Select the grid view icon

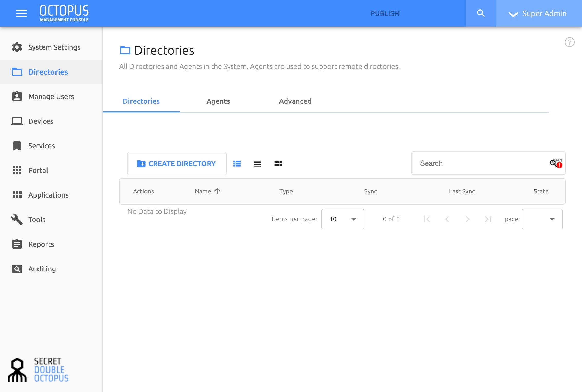[278, 163]
